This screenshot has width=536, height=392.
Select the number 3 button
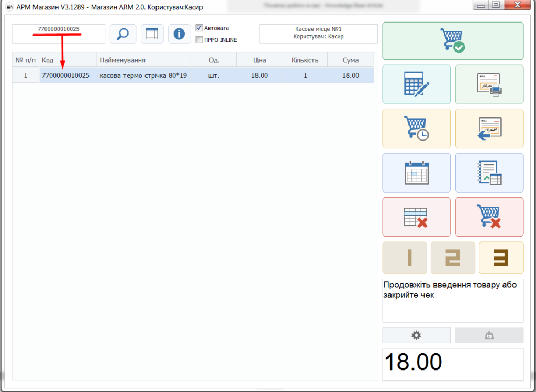pos(501,257)
